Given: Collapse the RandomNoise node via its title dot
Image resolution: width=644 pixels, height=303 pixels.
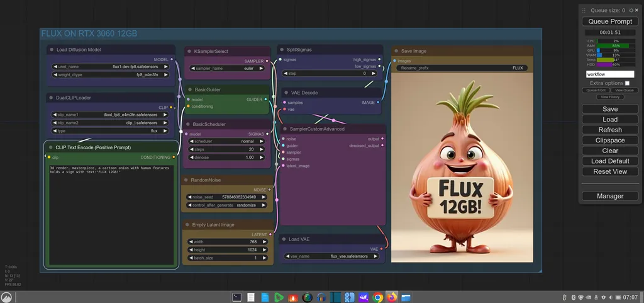Looking at the screenshot, I should (x=186, y=180).
